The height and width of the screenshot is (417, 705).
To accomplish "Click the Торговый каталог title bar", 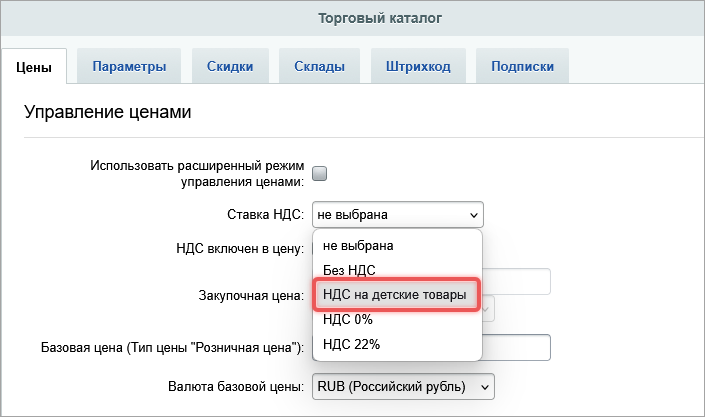I will pos(352,18).
